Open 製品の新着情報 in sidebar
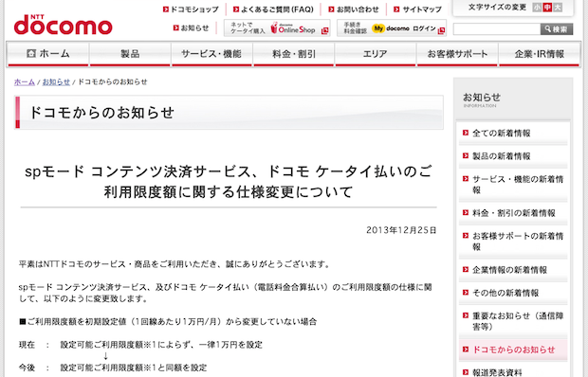The height and width of the screenshot is (377, 588). (513, 156)
